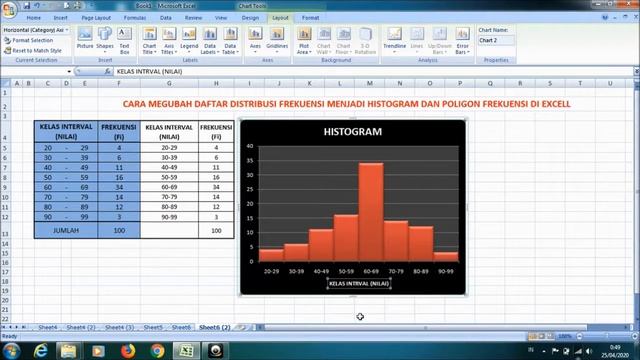This screenshot has width=640, height=360.
Task: Open Chrome from taskbar
Action: pos(157,351)
